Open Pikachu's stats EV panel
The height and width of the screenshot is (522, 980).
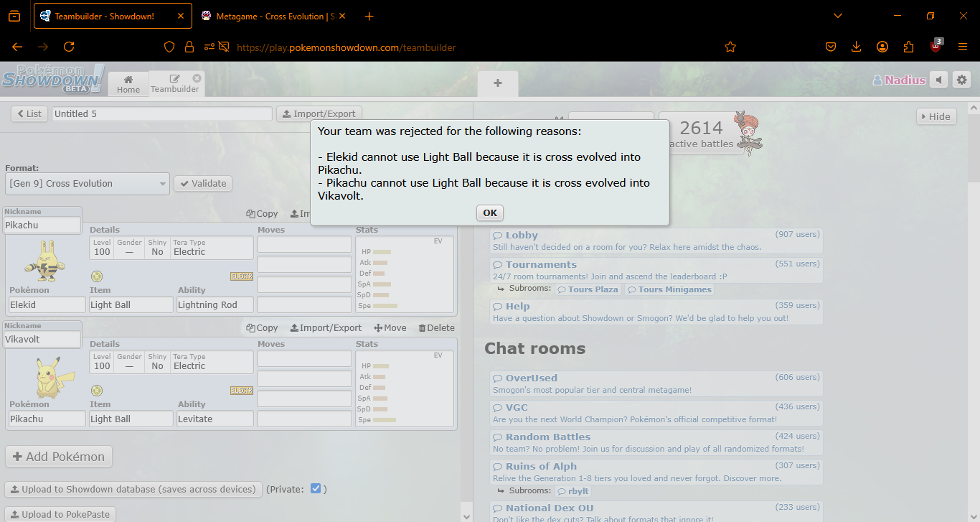pyautogui.click(x=405, y=388)
